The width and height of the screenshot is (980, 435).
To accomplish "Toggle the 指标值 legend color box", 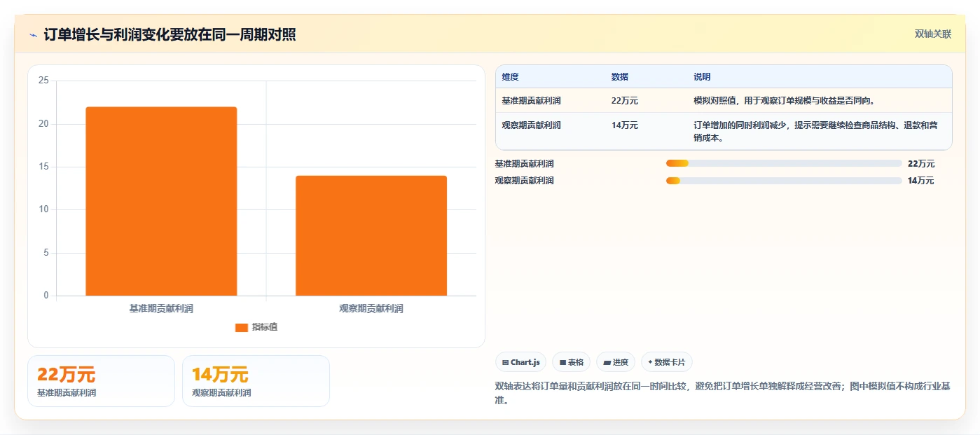I will point(242,327).
